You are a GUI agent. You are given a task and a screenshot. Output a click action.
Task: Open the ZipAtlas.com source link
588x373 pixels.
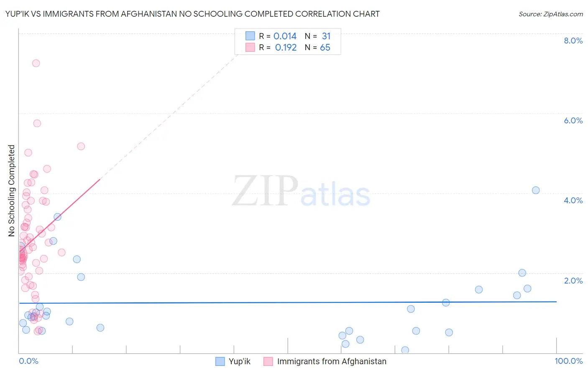coord(551,14)
